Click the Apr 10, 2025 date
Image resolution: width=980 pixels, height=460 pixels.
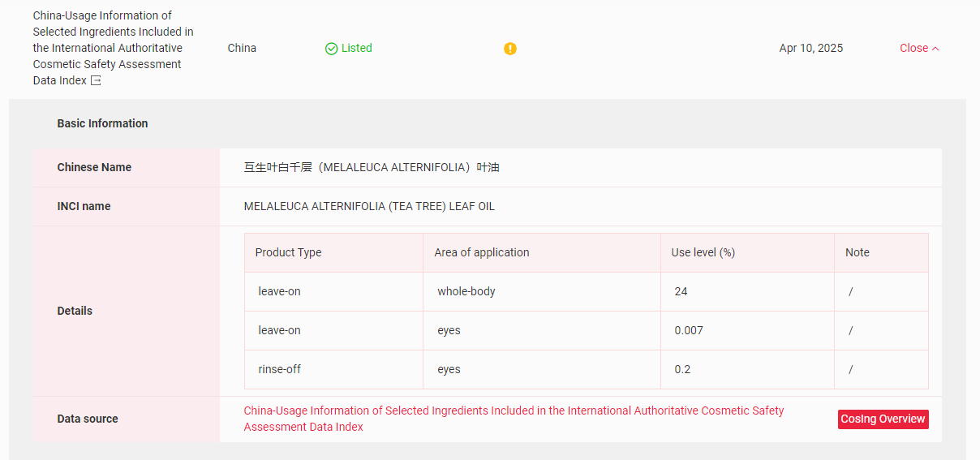click(x=810, y=48)
